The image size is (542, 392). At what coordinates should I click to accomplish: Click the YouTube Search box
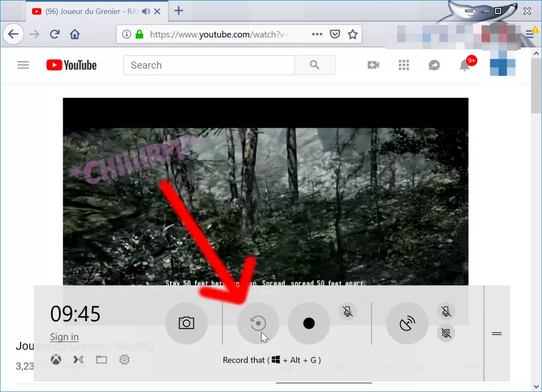click(x=209, y=65)
